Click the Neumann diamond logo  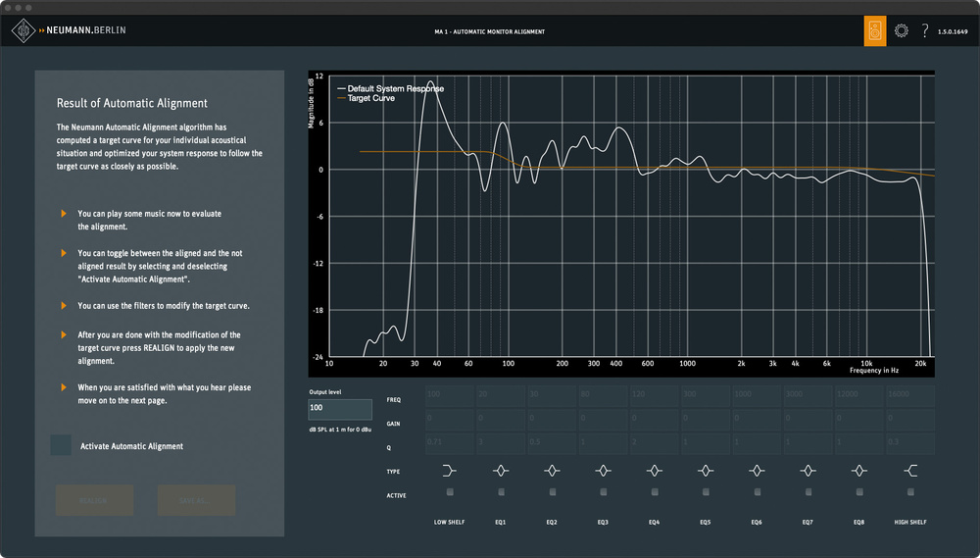pyautogui.click(x=24, y=31)
